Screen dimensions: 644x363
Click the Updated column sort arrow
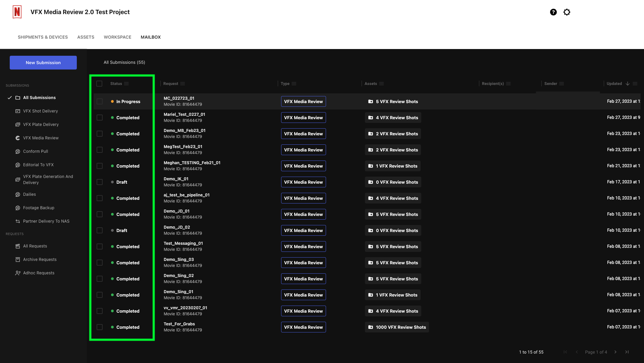628,84
